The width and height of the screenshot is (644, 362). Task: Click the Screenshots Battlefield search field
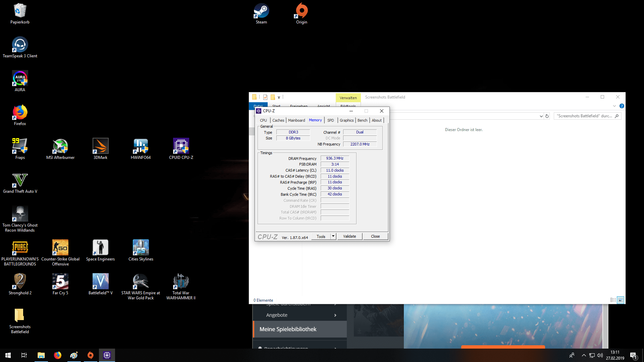[587, 116]
